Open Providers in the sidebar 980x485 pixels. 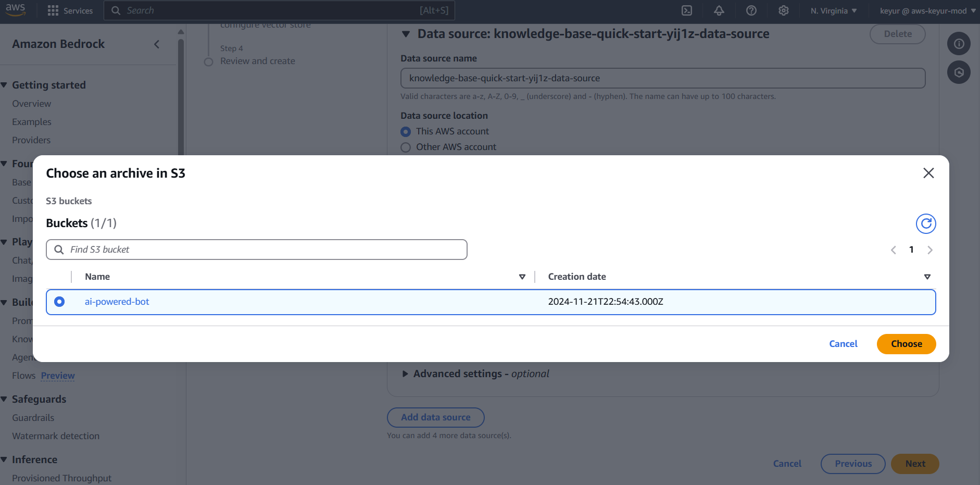click(x=31, y=140)
